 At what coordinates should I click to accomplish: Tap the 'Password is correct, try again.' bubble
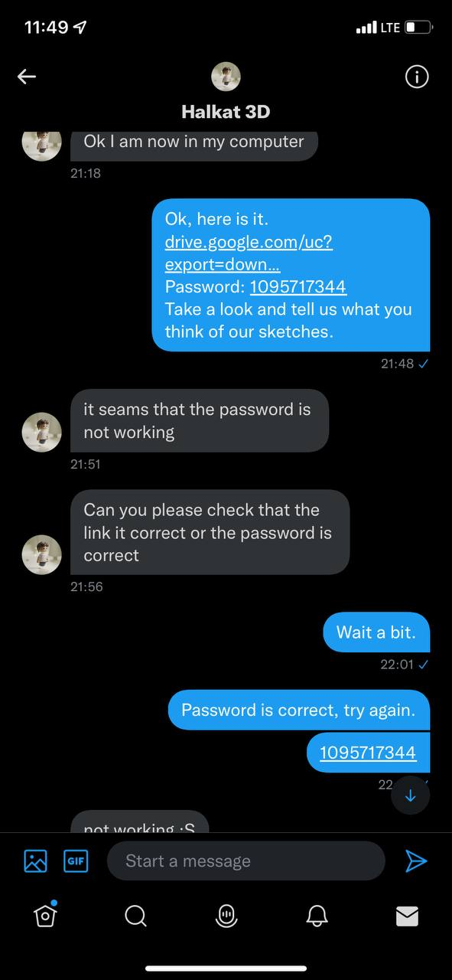coord(299,710)
